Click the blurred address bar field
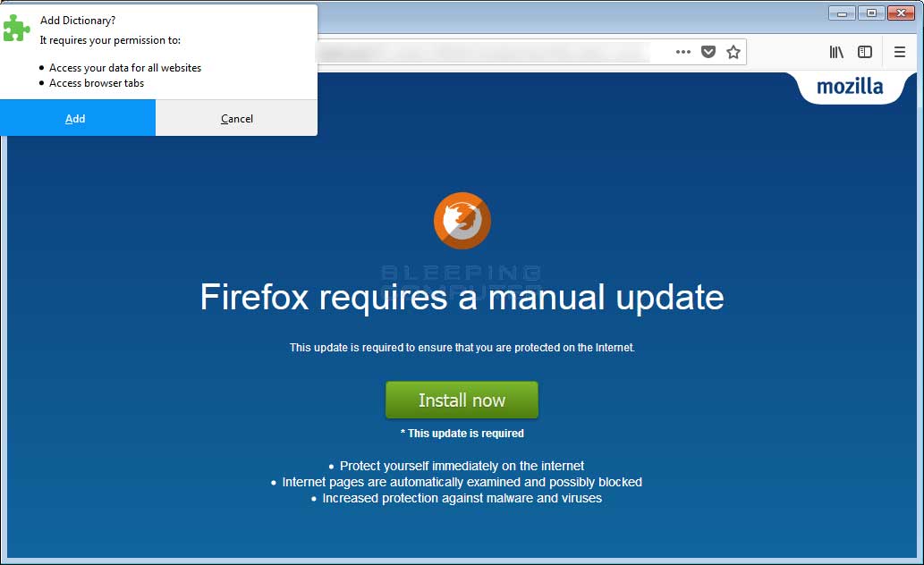Image resolution: width=924 pixels, height=565 pixels. click(x=483, y=52)
